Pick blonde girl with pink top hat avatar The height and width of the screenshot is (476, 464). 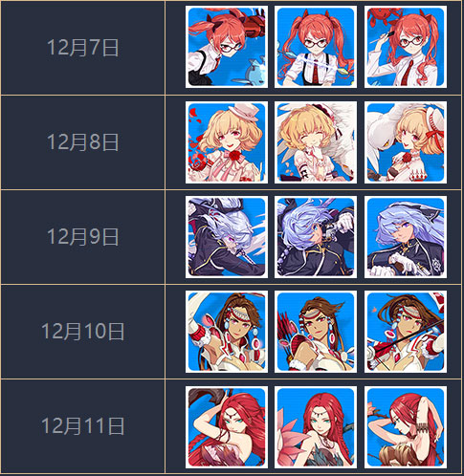[227, 142]
